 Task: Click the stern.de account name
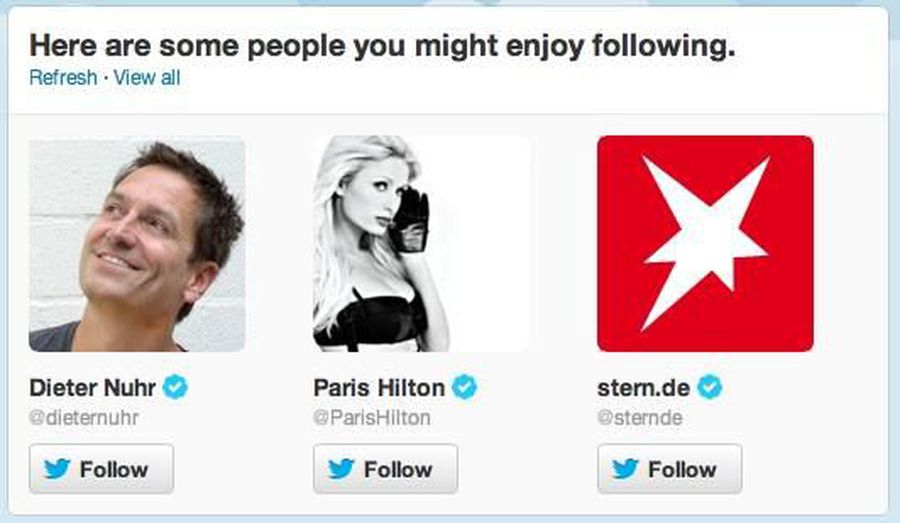[642, 388]
